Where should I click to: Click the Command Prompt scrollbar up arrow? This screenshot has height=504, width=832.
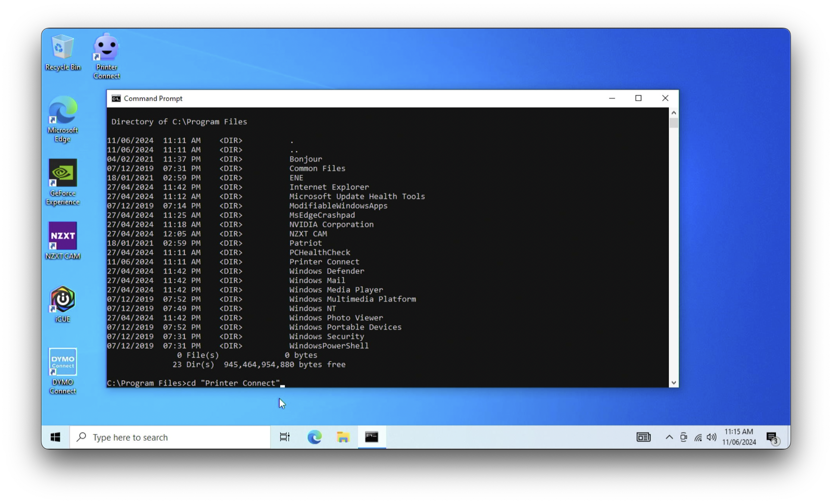[674, 112]
